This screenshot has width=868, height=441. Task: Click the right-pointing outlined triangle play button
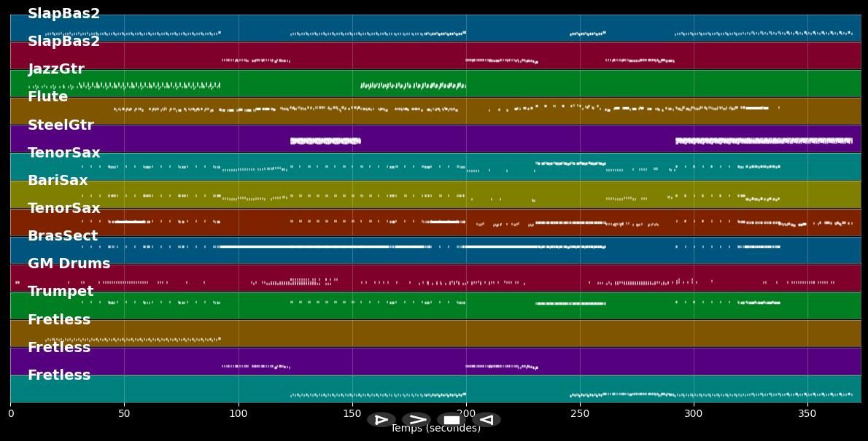coord(381,420)
